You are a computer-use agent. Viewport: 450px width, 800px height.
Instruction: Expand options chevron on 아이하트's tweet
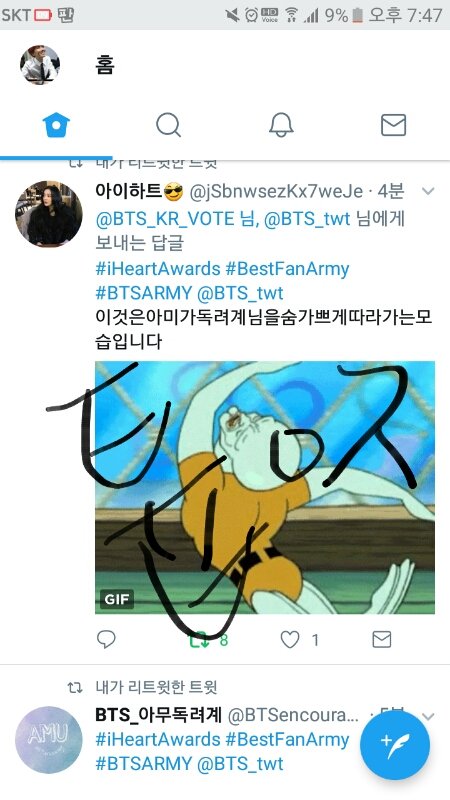pos(428,191)
